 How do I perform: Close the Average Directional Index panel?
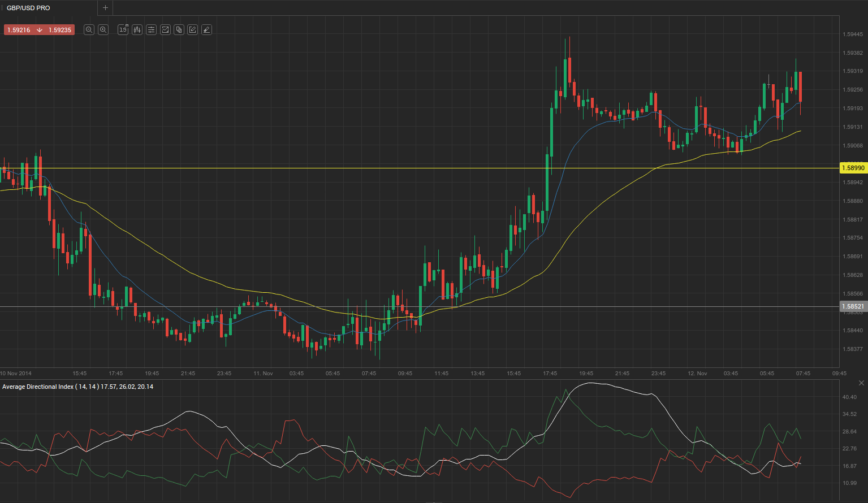click(x=861, y=383)
